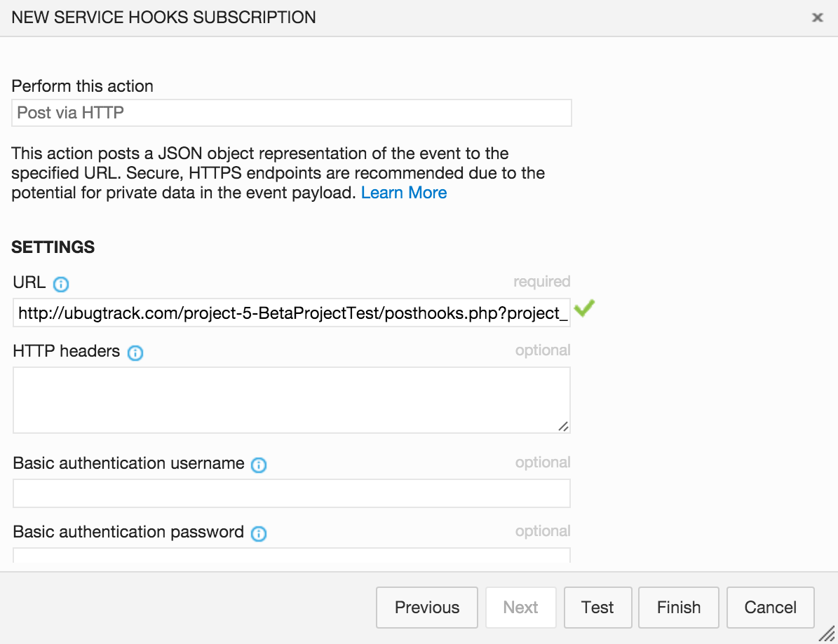
Task: Click the dialog corner resize grip
Action: point(827,633)
